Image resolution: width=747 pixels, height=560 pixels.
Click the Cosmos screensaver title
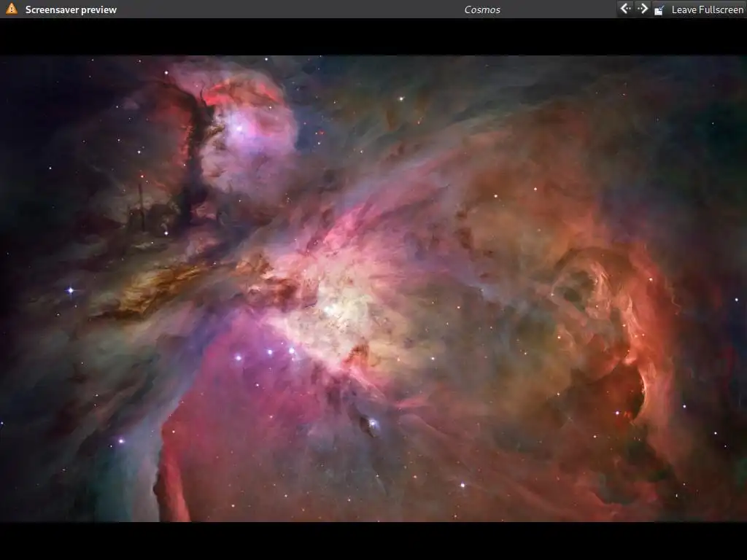482,9
